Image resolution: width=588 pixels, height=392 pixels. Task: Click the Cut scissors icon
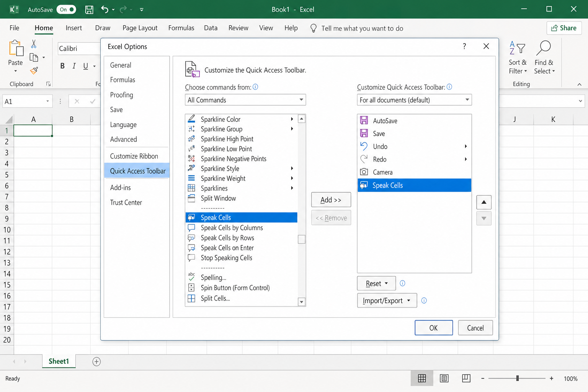(34, 44)
